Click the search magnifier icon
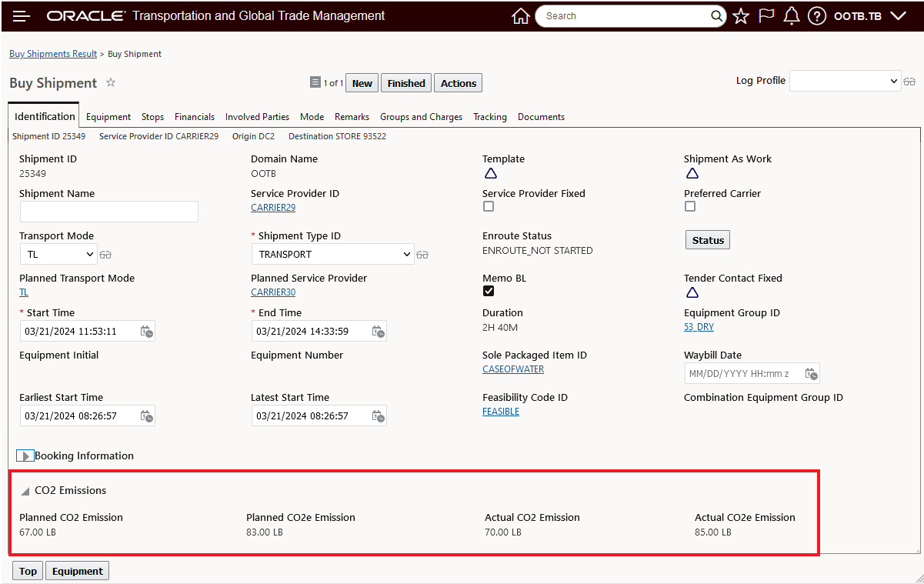 [716, 16]
